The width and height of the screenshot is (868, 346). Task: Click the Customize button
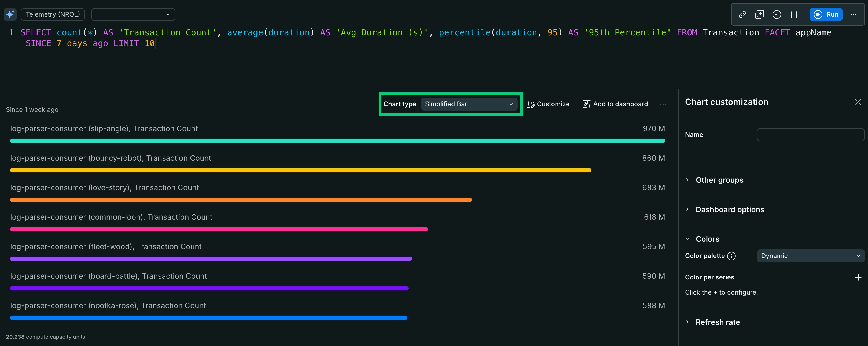tap(548, 104)
